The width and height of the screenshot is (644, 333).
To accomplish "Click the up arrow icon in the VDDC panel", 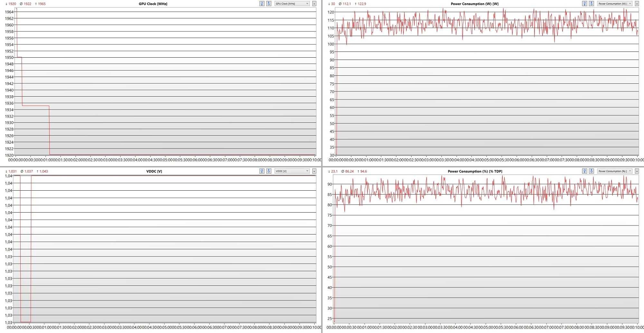I will point(262,171).
